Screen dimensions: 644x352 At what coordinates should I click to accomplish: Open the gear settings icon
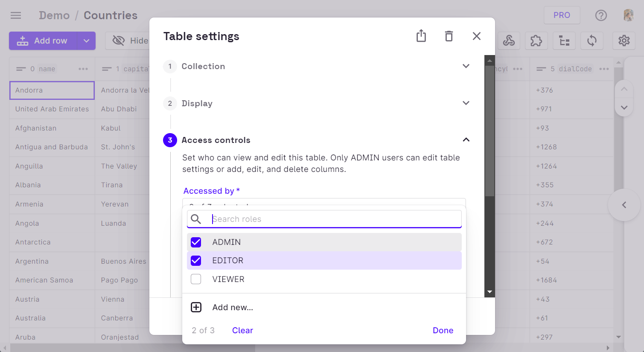coord(624,41)
